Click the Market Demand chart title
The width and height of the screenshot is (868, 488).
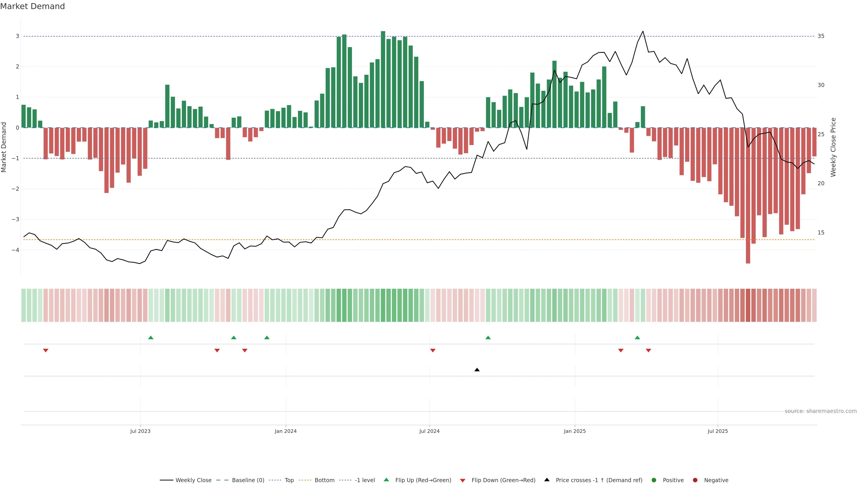click(x=32, y=6)
